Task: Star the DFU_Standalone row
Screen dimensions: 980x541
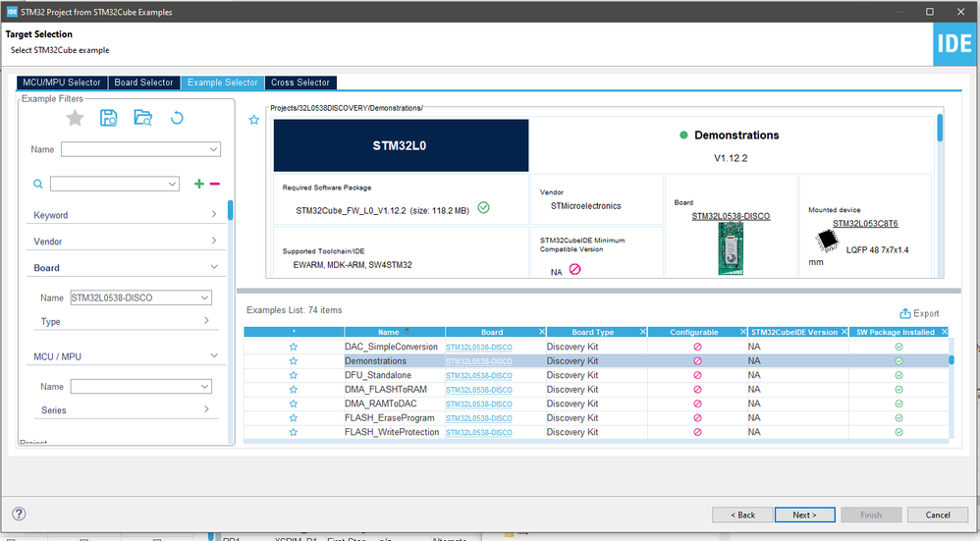Action: pyautogui.click(x=294, y=375)
